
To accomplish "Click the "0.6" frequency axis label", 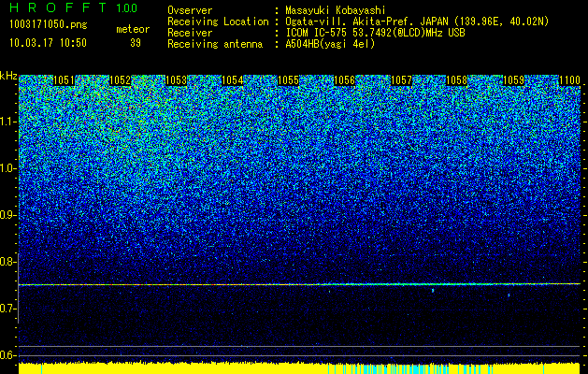I will [x=8, y=355].
